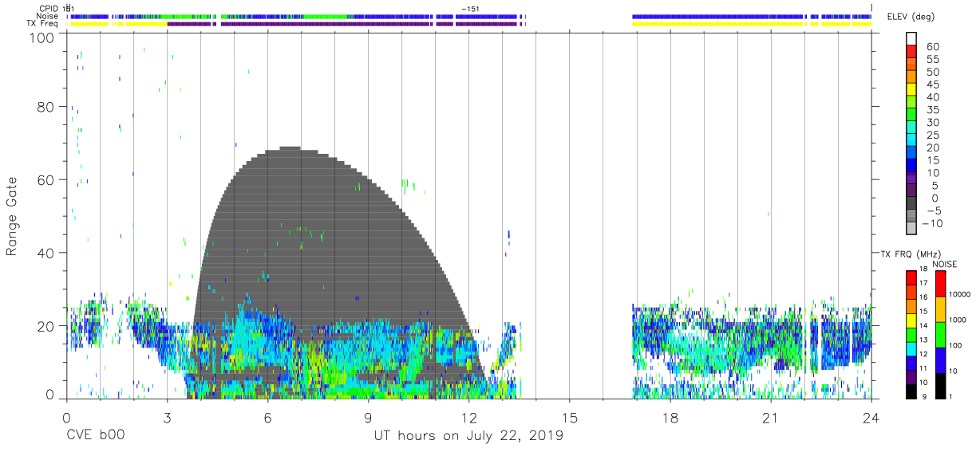The height and width of the screenshot is (452, 980).
Task: Click the yellow 40–45 degree elevation swatch
Action: (911, 90)
